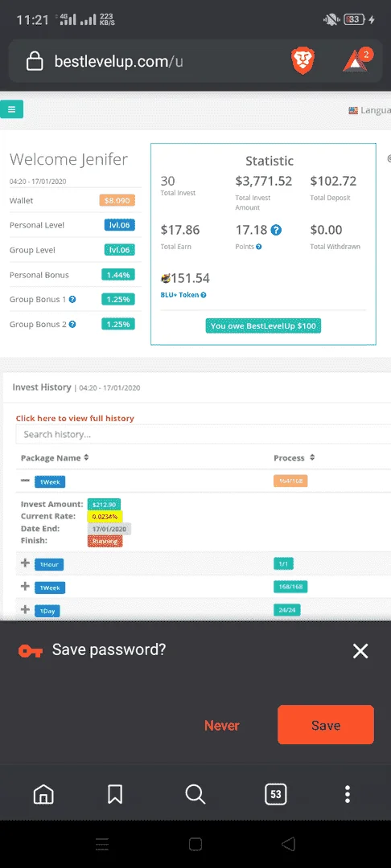391x868 pixels.
Task: Expand the 1Day package row
Action: click(25, 609)
